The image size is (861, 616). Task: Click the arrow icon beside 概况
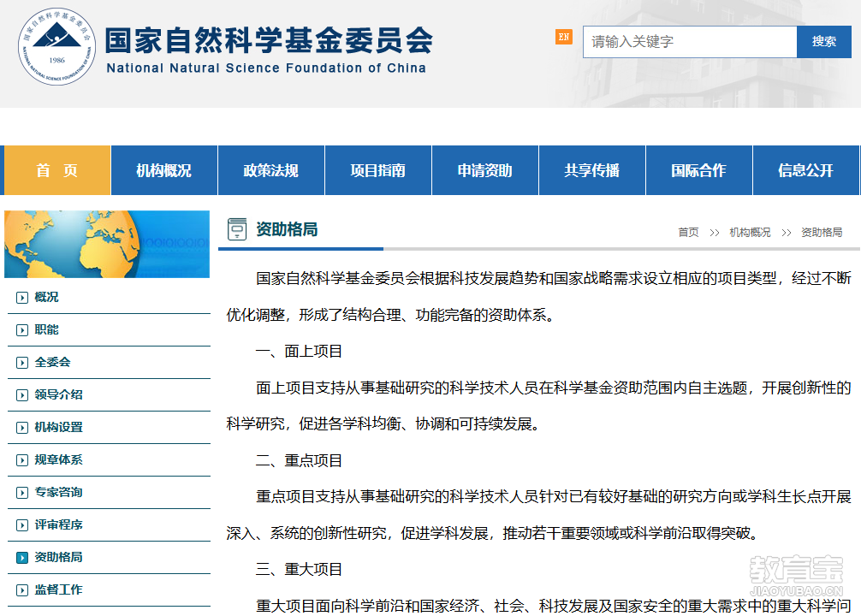click(22, 298)
